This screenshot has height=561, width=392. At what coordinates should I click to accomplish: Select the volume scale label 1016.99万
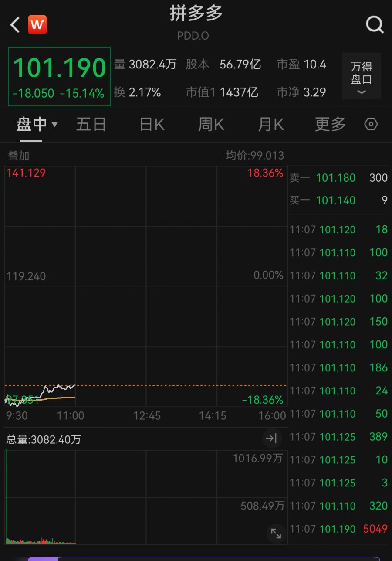pyautogui.click(x=258, y=458)
